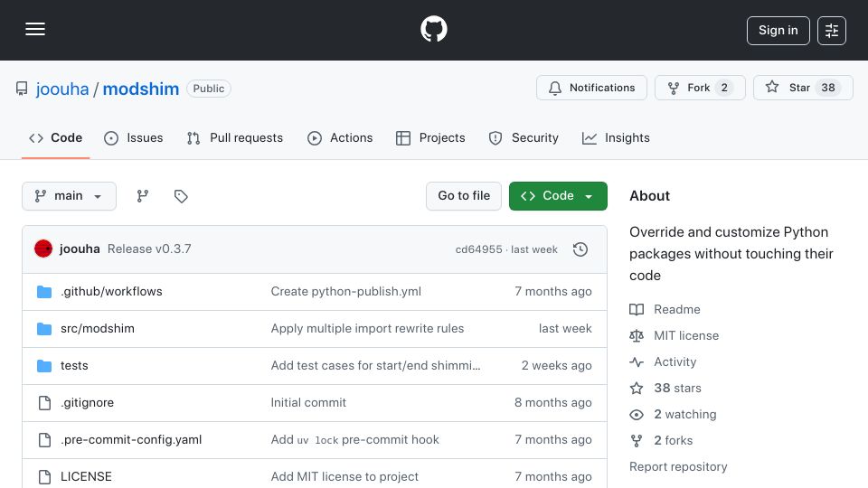Click the fork count badge showing 2
This screenshot has width=868, height=488.
coord(724,88)
